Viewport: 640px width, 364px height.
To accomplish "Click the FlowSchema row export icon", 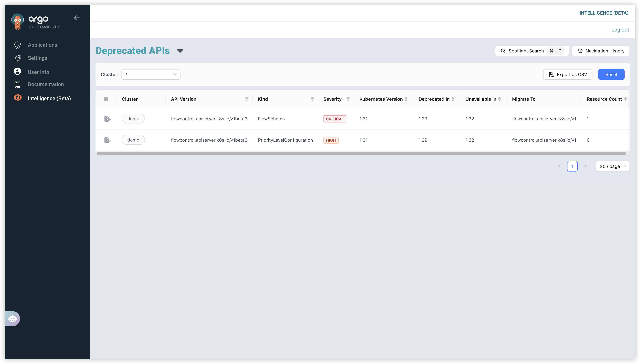I will [107, 119].
